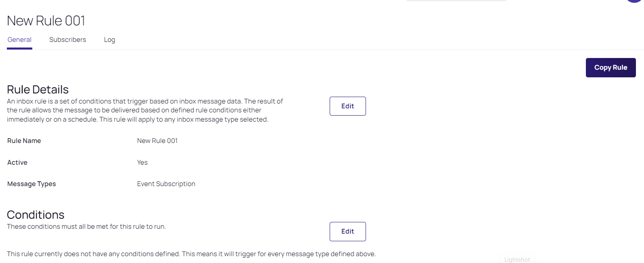The image size is (644, 263).
Task: Click Edit beside the Conditions section
Action: click(x=347, y=232)
